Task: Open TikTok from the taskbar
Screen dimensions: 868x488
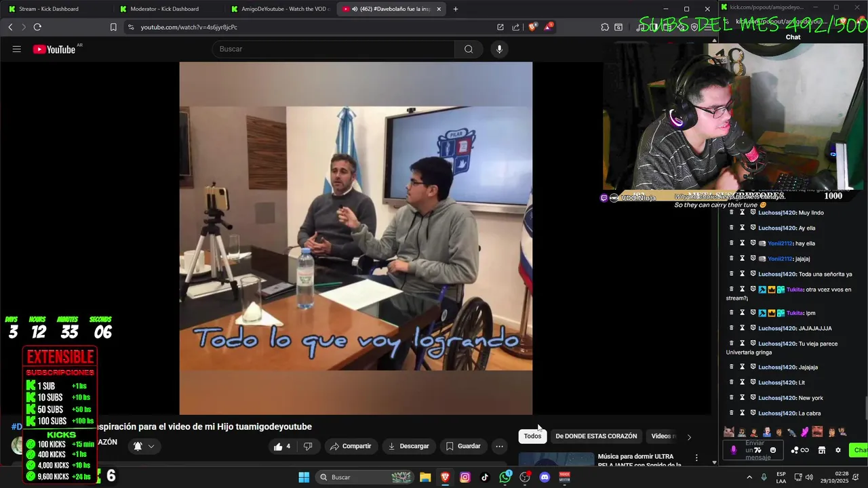Action: (485, 477)
